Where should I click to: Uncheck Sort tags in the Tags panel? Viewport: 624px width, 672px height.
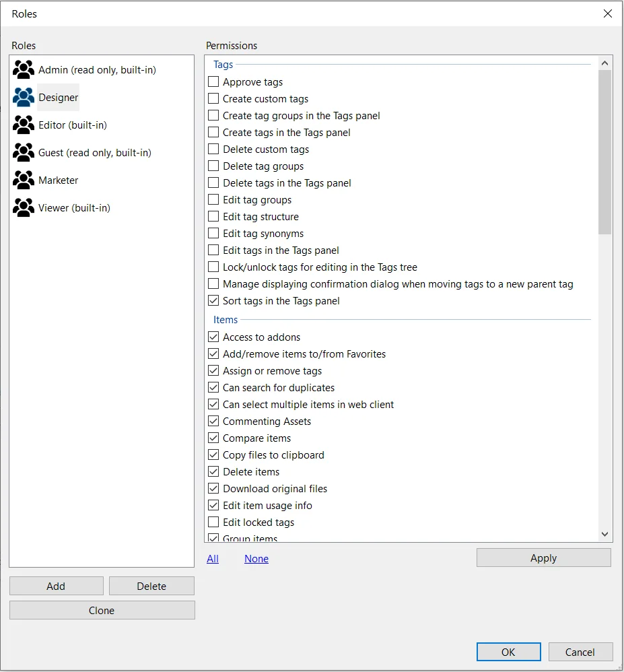coord(213,300)
